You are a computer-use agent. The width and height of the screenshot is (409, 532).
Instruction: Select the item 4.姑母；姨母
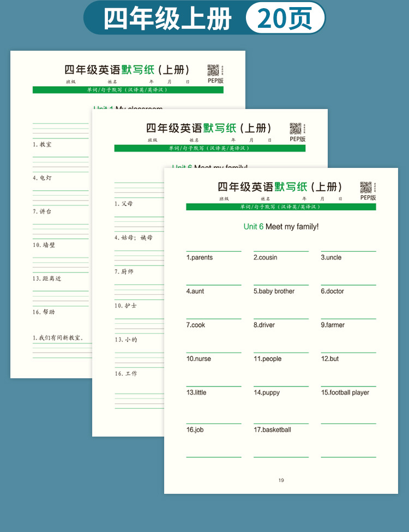click(134, 238)
